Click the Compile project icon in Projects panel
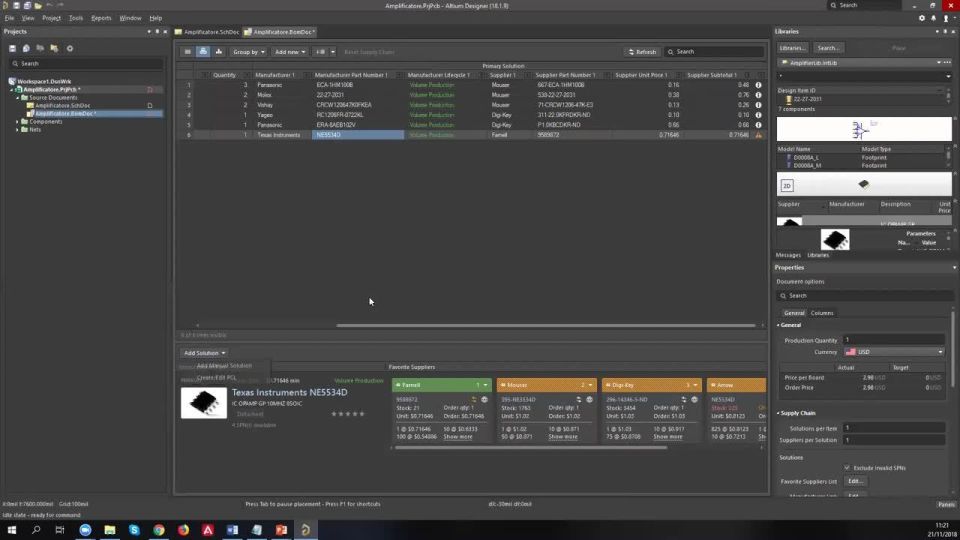 (26, 48)
